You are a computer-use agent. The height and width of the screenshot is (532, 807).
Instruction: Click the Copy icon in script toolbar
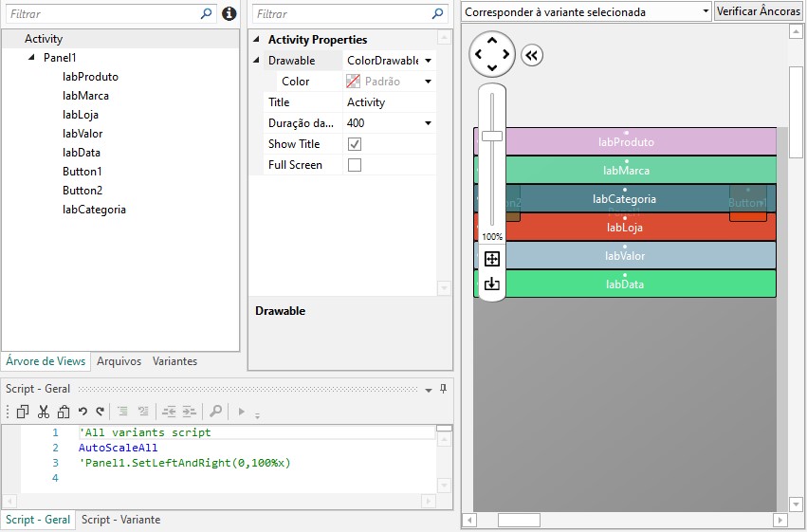(23, 412)
